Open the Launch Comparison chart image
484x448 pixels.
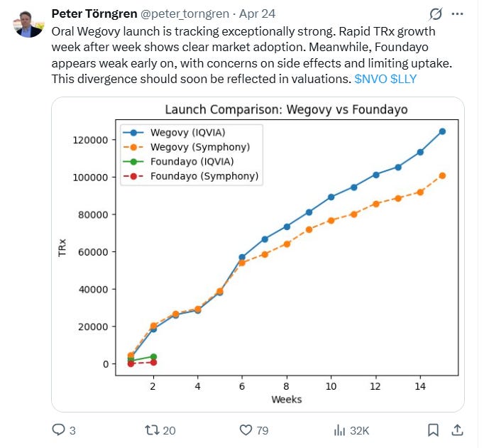(258, 254)
